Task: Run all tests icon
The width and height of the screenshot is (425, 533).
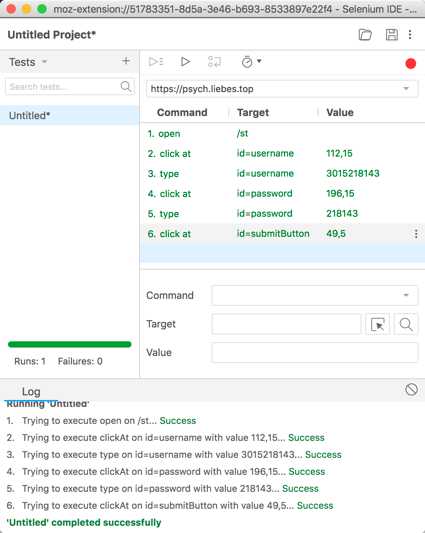Action: coord(156,62)
